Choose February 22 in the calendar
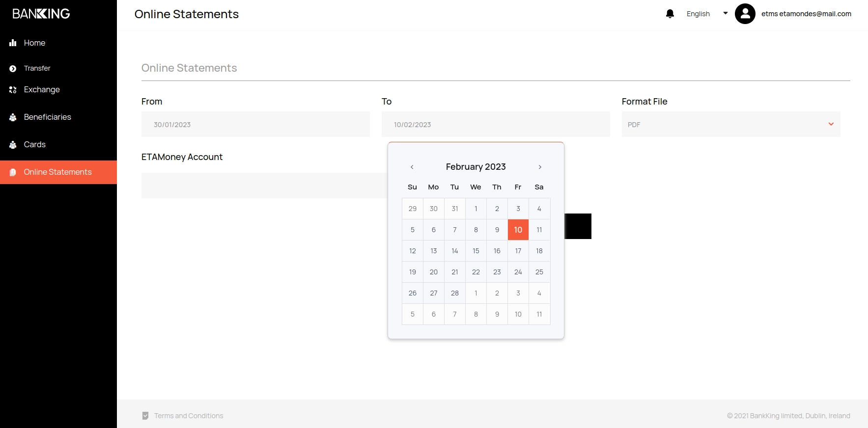 (476, 272)
